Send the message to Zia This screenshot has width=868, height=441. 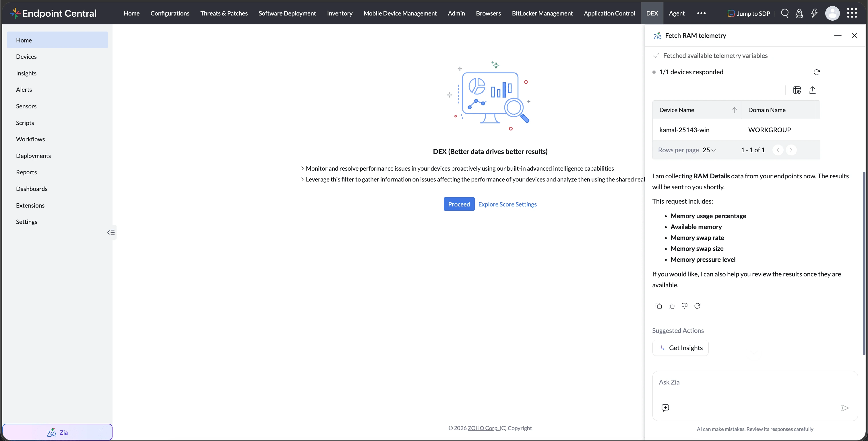tap(844, 408)
